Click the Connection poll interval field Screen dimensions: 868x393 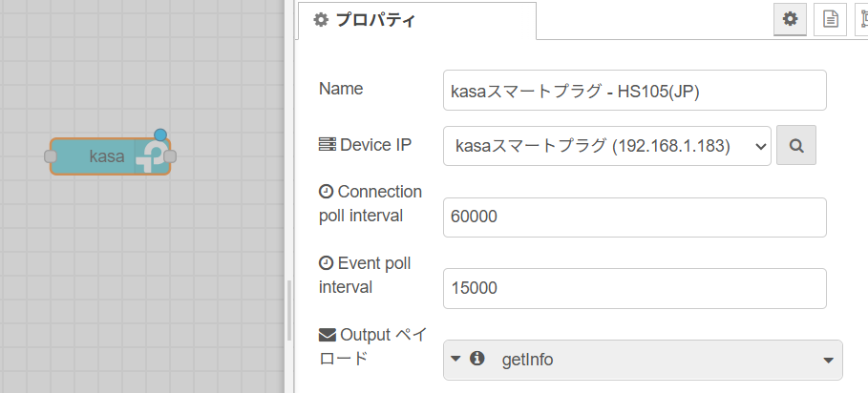(x=634, y=217)
